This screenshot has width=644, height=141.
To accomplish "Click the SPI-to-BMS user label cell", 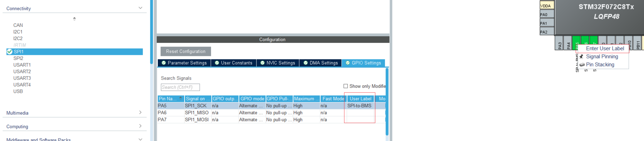I will 360,106.
